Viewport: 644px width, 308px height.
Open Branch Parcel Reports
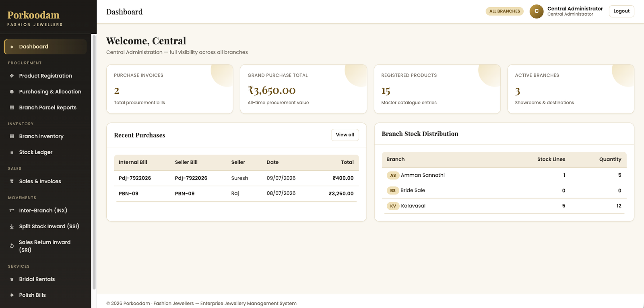[x=45, y=107]
